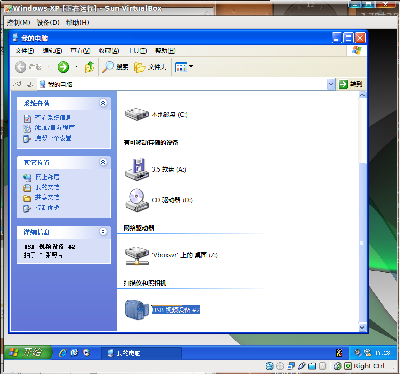The image size is (400, 374).
Task: Click the XP Start button
Action: (28, 353)
